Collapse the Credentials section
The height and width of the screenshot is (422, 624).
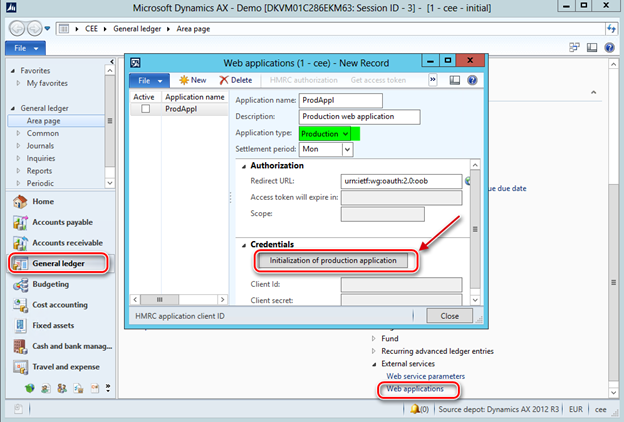244,245
